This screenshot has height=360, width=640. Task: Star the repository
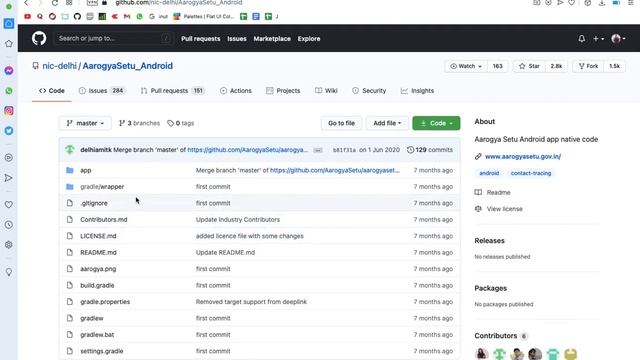[529, 66]
